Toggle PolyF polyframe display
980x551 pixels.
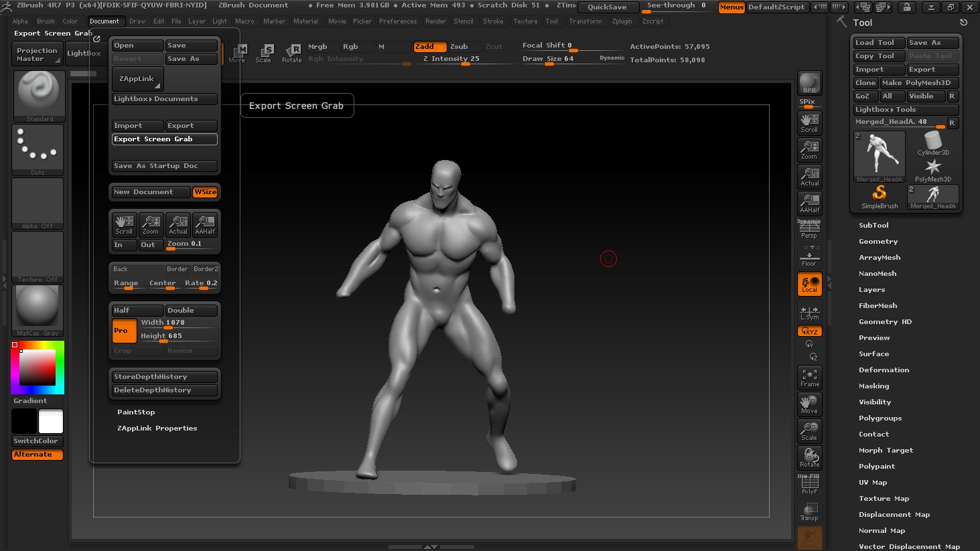tap(810, 485)
